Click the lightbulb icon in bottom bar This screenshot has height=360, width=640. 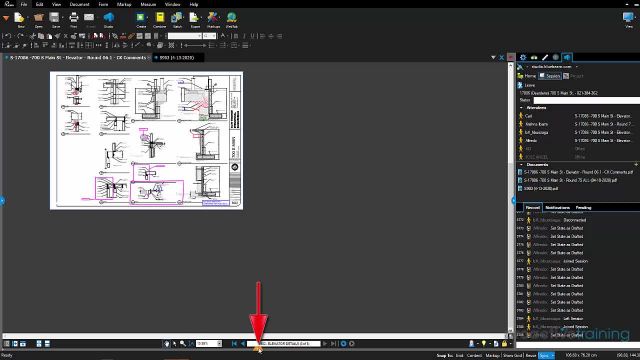coord(484,344)
